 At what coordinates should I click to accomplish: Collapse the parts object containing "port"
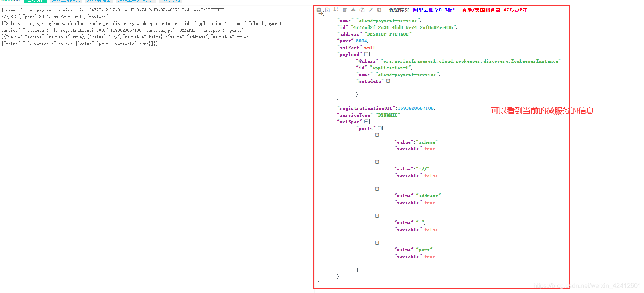377,243
